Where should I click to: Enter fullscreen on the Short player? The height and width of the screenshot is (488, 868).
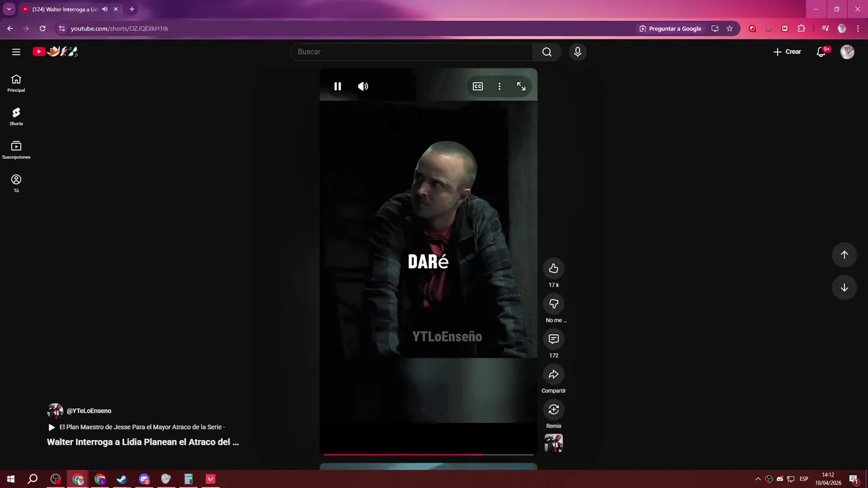(521, 86)
